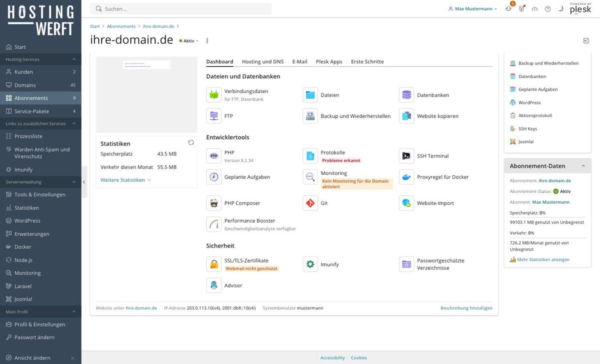
Task: Switch to the Dashboard tab
Action: point(219,61)
